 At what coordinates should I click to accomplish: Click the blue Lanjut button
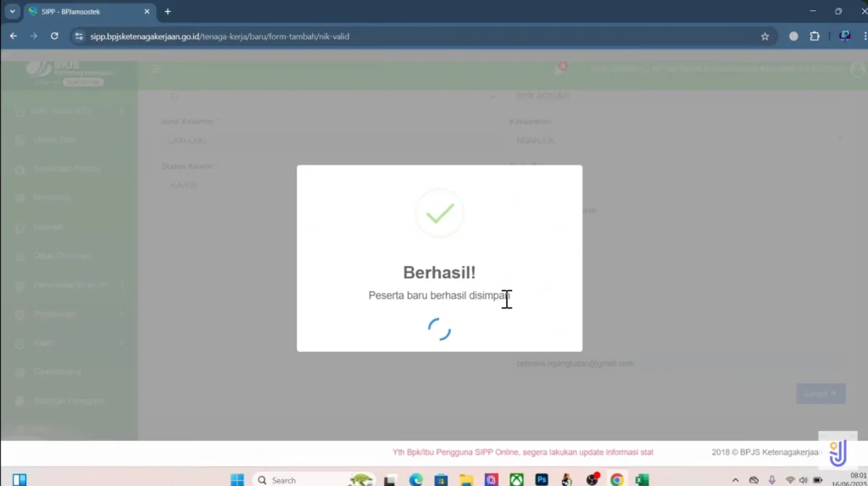coord(821,394)
